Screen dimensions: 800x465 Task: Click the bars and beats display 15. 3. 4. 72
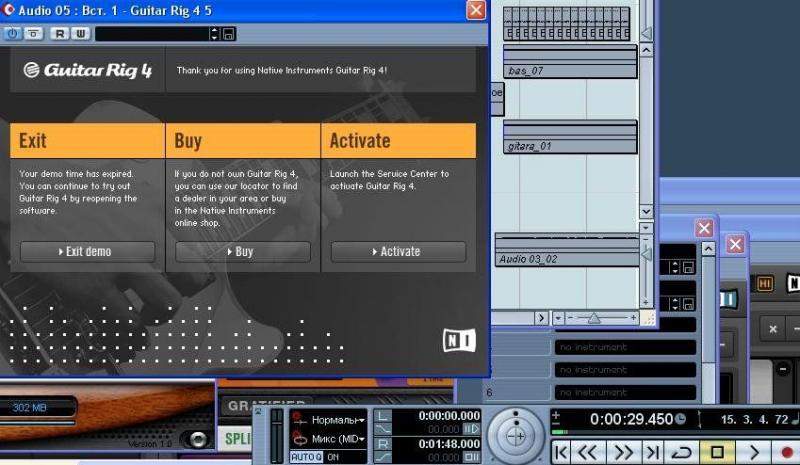pos(754,420)
